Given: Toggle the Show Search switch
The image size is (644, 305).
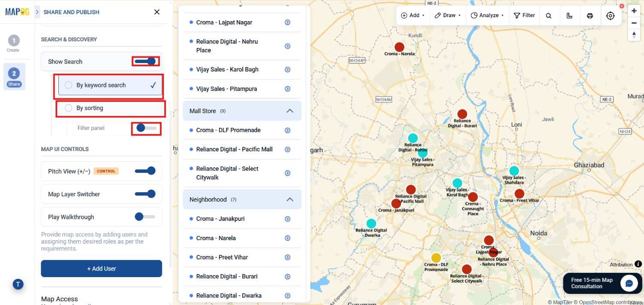Looking at the screenshot, I should click(x=145, y=61).
